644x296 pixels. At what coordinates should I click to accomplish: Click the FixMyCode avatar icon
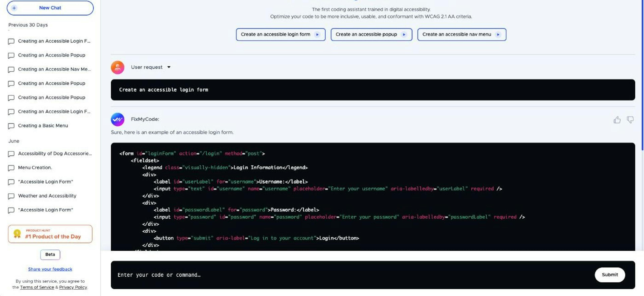(117, 120)
